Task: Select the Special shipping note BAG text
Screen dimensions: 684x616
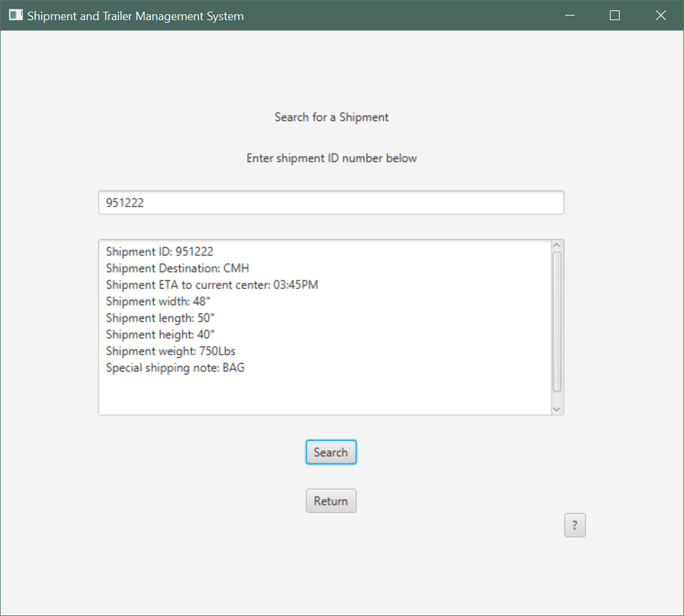Action: pos(175,368)
